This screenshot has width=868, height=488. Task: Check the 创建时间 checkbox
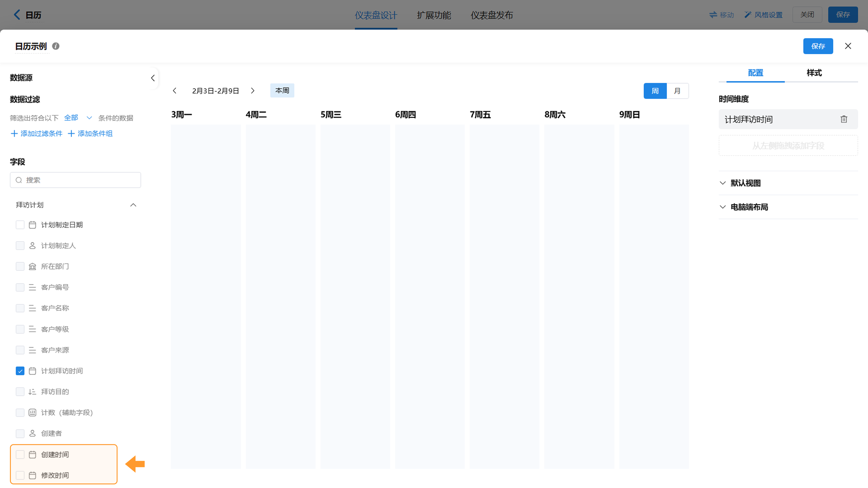point(20,454)
